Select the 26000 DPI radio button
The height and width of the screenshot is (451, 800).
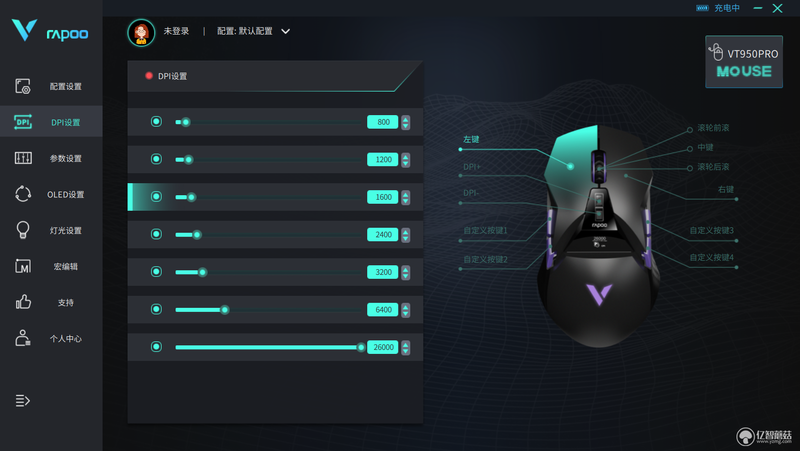[x=156, y=347]
